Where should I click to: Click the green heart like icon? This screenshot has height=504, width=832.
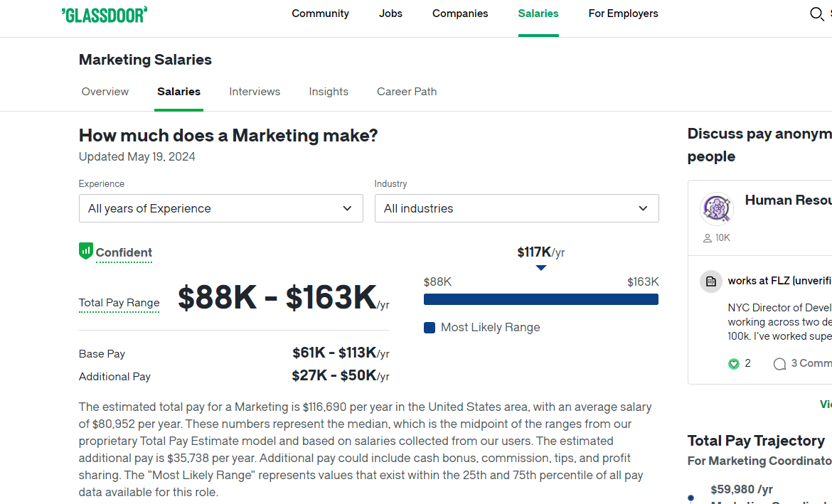733,363
